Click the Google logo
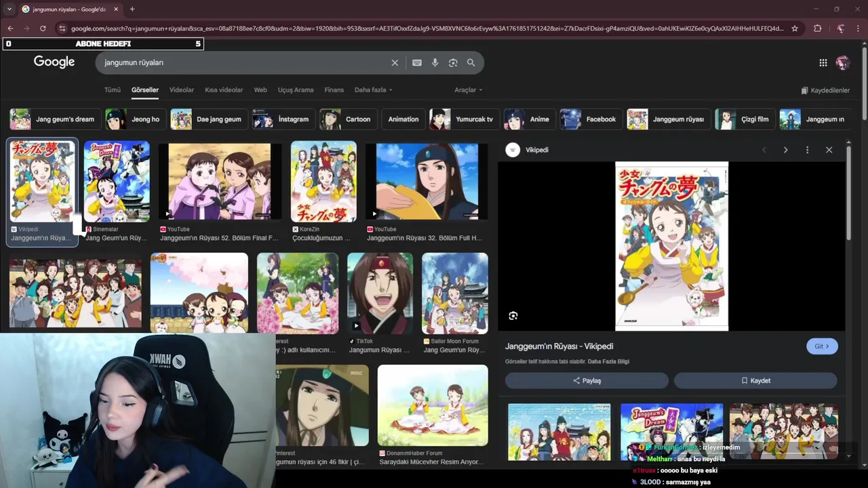868x488 pixels. (x=54, y=62)
